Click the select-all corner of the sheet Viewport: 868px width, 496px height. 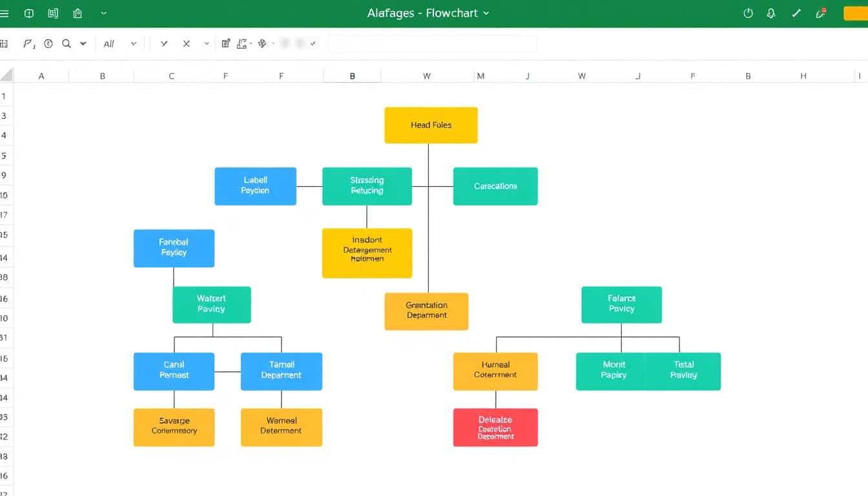coord(6,76)
